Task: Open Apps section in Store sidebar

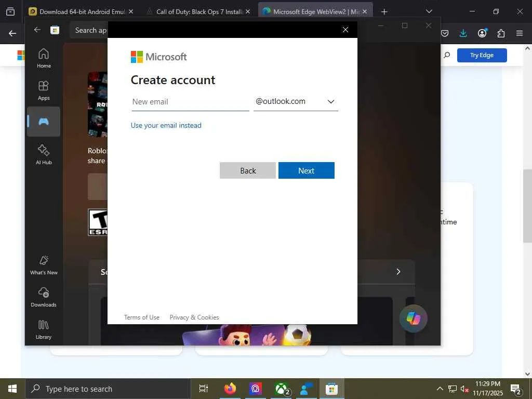Action: [44, 90]
